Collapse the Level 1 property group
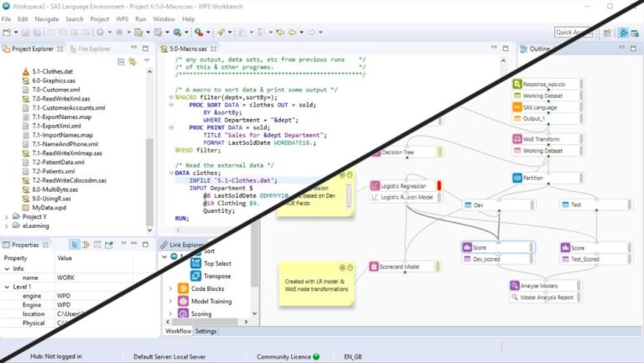Screen dimensions: 644x363 tap(7, 287)
